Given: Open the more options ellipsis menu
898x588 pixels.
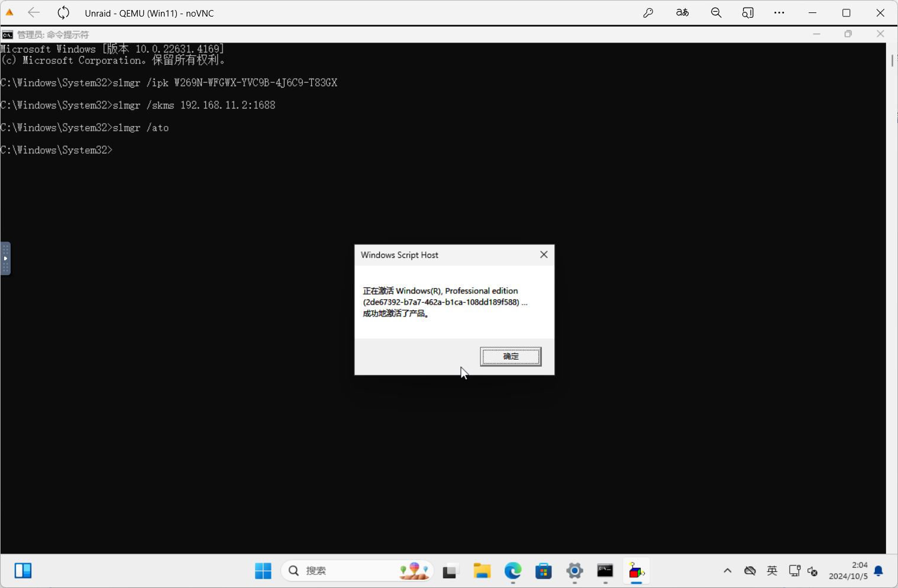Looking at the screenshot, I should [x=779, y=13].
